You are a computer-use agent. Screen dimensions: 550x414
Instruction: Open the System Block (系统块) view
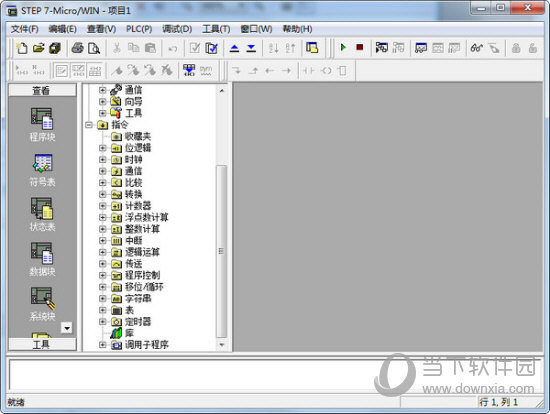[42, 304]
